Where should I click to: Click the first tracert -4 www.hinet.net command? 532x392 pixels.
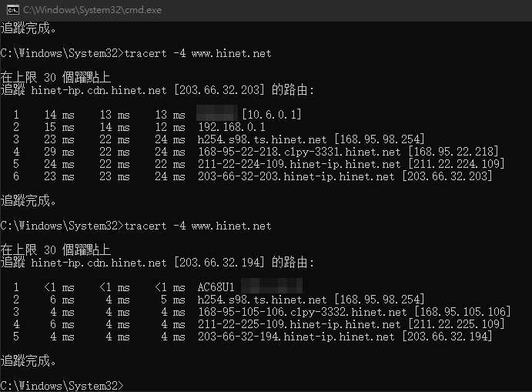pos(198,53)
